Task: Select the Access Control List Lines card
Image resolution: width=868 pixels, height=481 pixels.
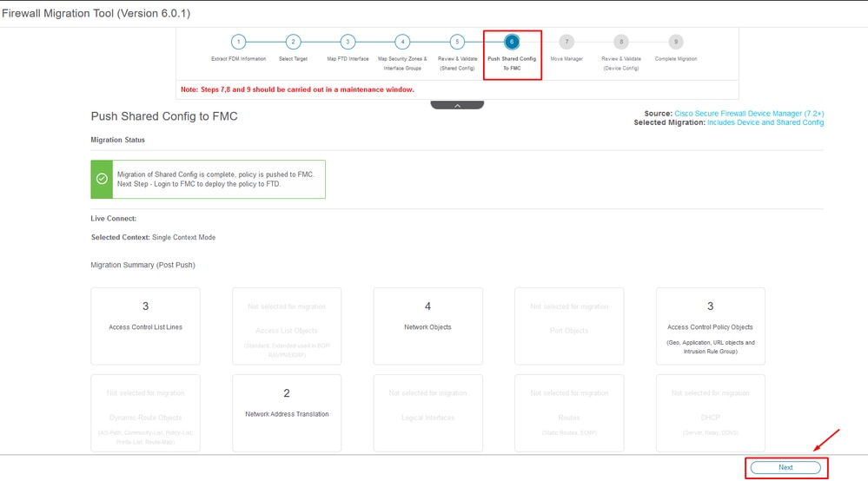Action: [146, 326]
